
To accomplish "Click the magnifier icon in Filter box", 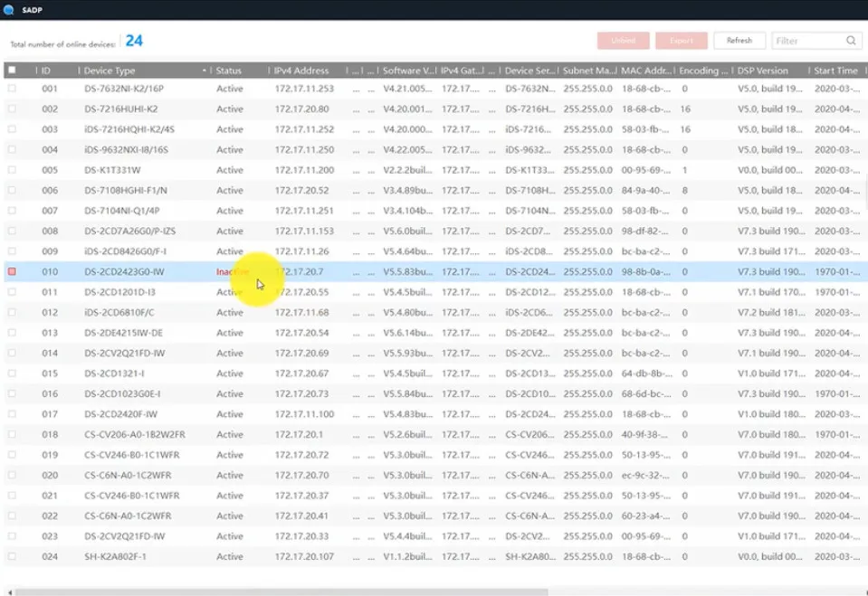I will (851, 41).
